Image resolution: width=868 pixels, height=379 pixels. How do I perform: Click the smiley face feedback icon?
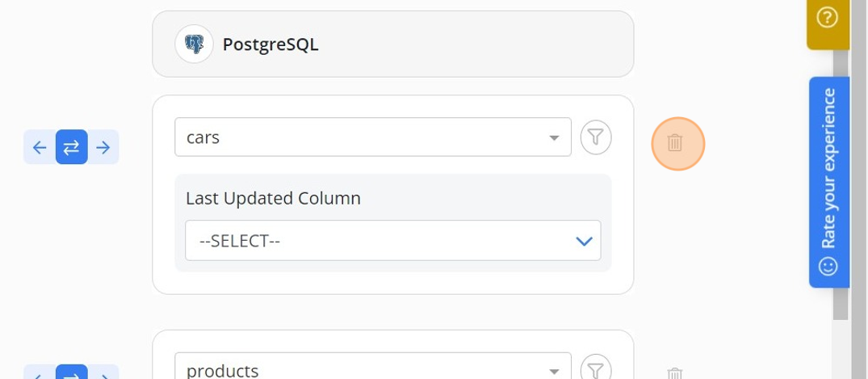click(828, 267)
